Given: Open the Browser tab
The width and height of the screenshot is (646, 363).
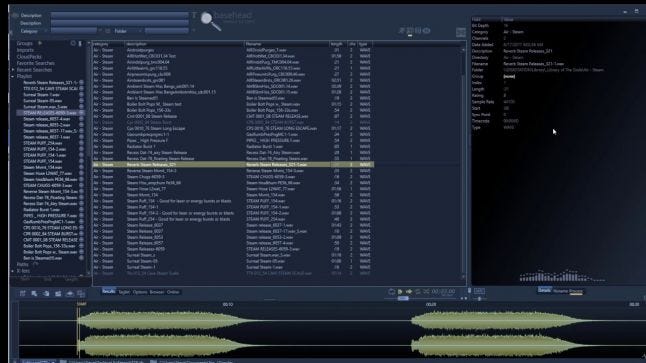Looking at the screenshot, I should point(157,292).
